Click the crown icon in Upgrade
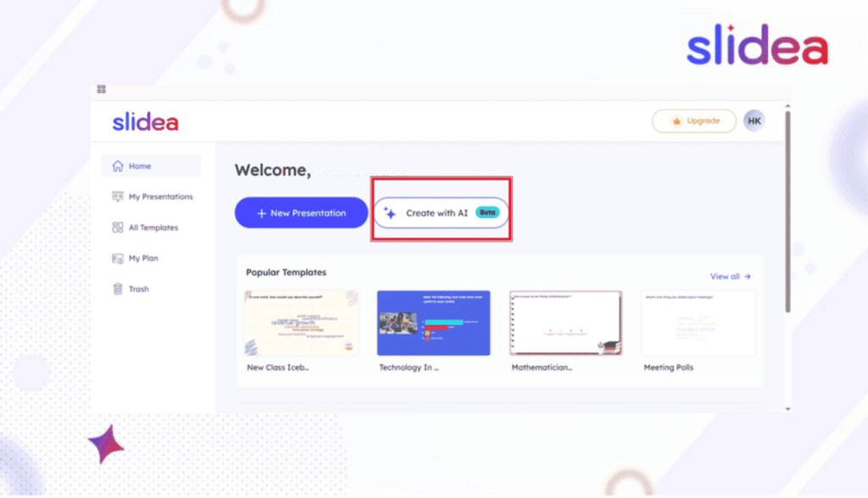 pos(676,121)
